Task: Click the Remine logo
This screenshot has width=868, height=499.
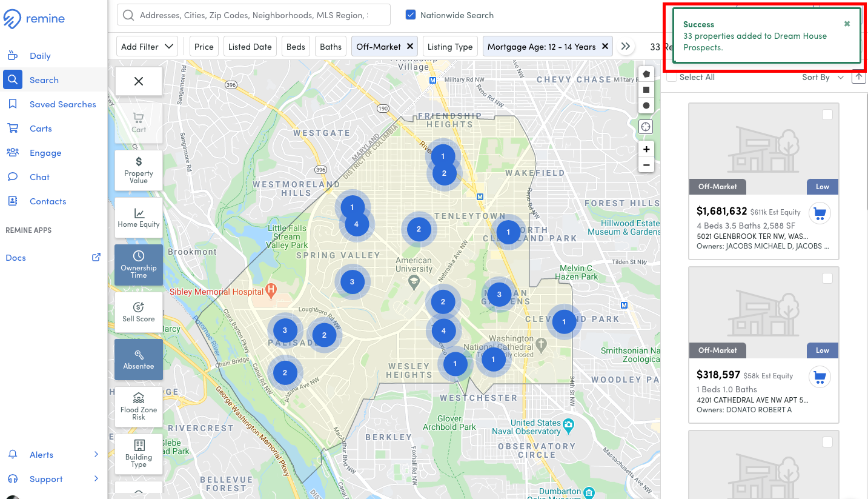Action: pyautogui.click(x=34, y=19)
